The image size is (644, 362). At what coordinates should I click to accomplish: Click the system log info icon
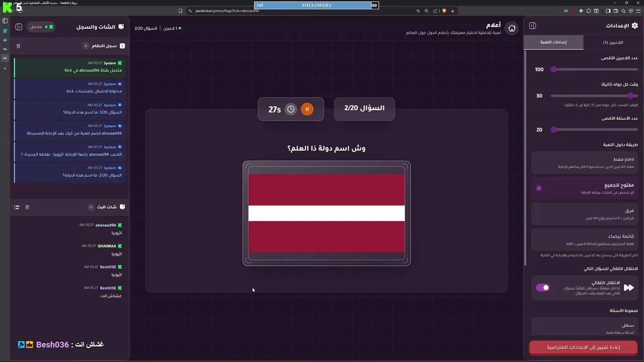click(122, 46)
